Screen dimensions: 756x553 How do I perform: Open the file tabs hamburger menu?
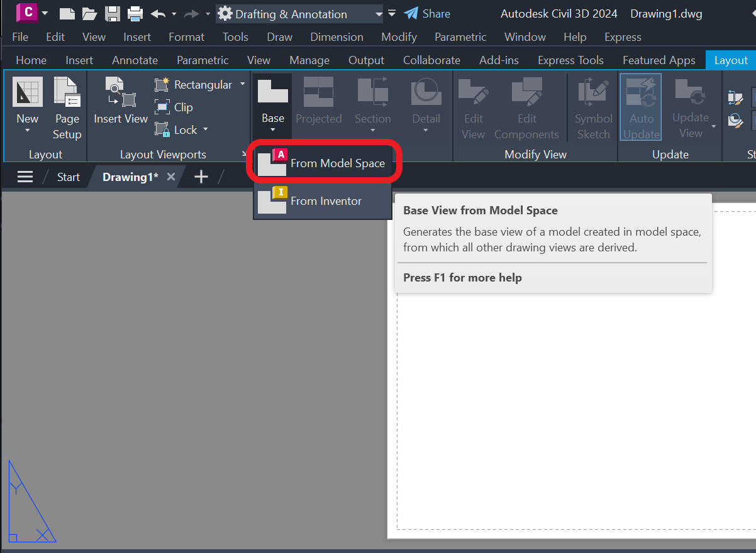25,177
